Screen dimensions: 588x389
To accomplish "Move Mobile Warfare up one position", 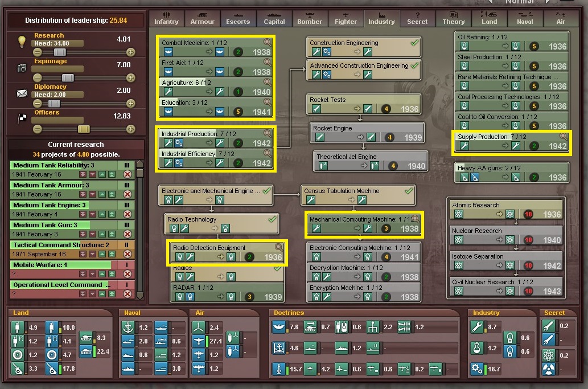I will pyautogui.click(x=102, y=274).
